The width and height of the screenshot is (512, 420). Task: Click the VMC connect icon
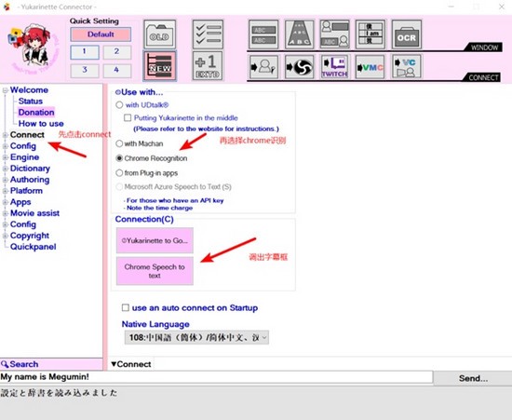tap(370, 67)
